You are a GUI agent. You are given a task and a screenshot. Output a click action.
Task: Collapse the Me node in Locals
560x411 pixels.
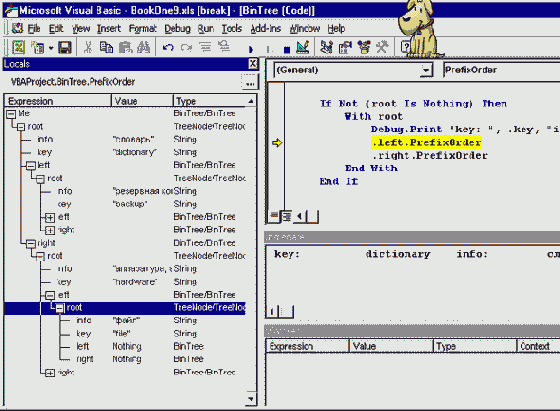click(11, 114)
